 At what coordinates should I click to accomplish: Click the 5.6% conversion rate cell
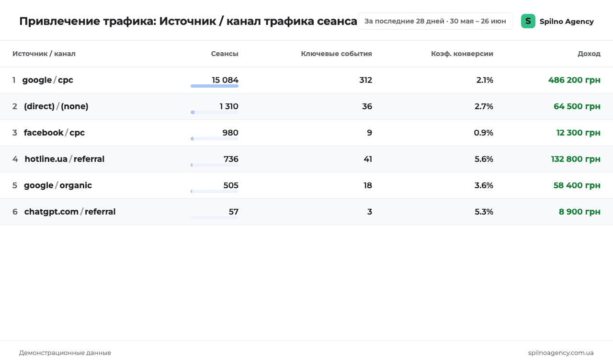click(x=484, y=159)
